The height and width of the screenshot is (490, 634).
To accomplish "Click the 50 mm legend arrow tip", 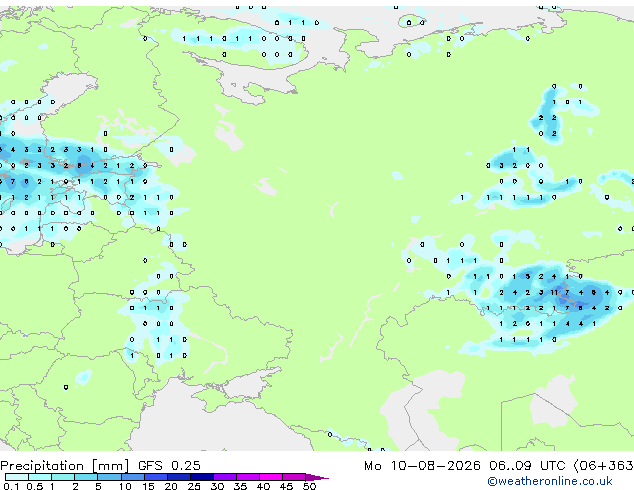I will 317,477.
